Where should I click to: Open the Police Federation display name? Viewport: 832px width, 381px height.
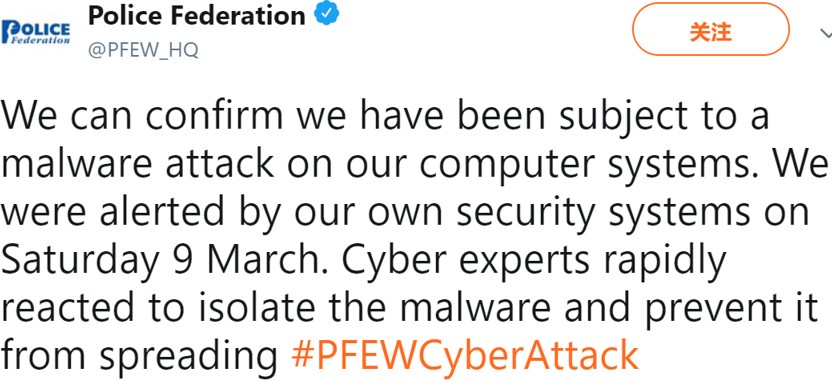click(197, 16)
